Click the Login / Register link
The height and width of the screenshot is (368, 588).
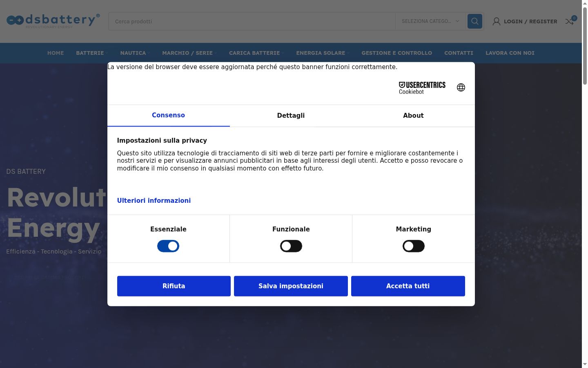[x=530, y=21]
